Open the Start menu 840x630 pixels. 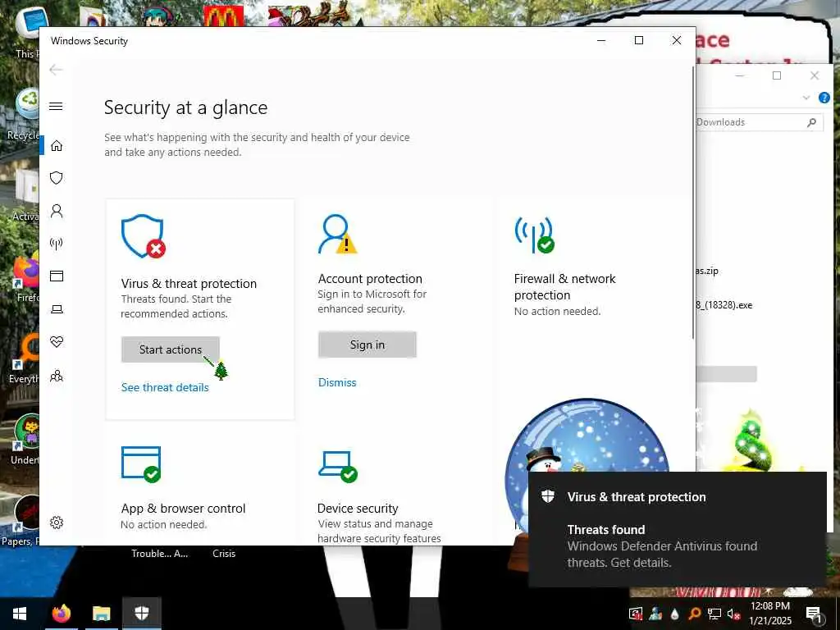tap(20, 614)
